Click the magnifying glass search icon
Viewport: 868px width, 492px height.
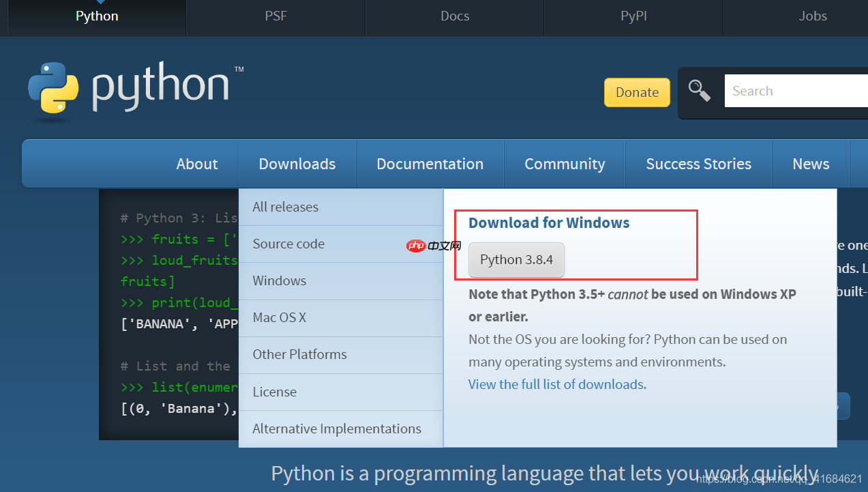click(x=700, y=89)
